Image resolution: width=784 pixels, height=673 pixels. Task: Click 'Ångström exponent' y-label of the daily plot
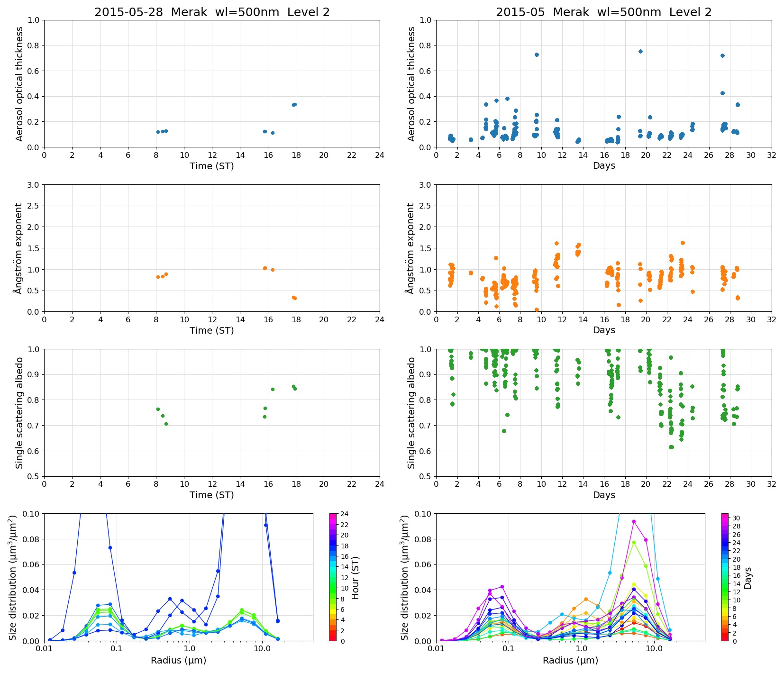(18, 248)
